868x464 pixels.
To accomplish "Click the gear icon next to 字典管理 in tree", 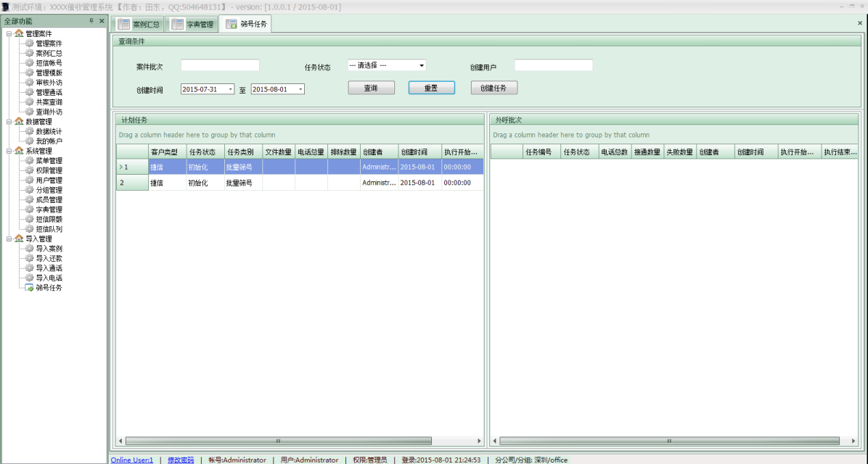I will (30, 210).
